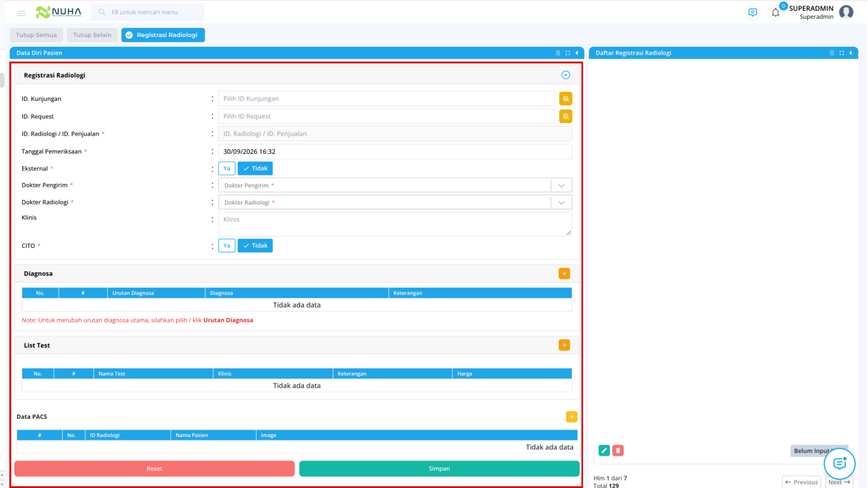Add a new Data PACS row

(x=571, y=416)
